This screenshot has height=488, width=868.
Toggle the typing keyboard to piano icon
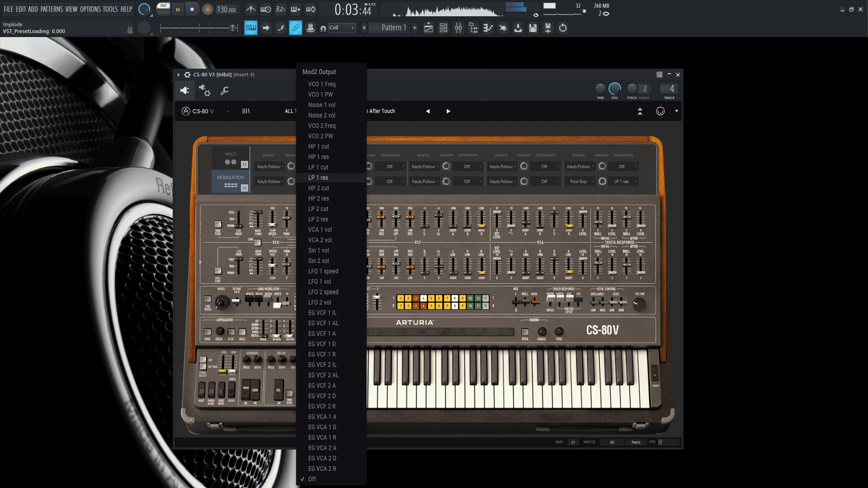(x=250, y=28)
